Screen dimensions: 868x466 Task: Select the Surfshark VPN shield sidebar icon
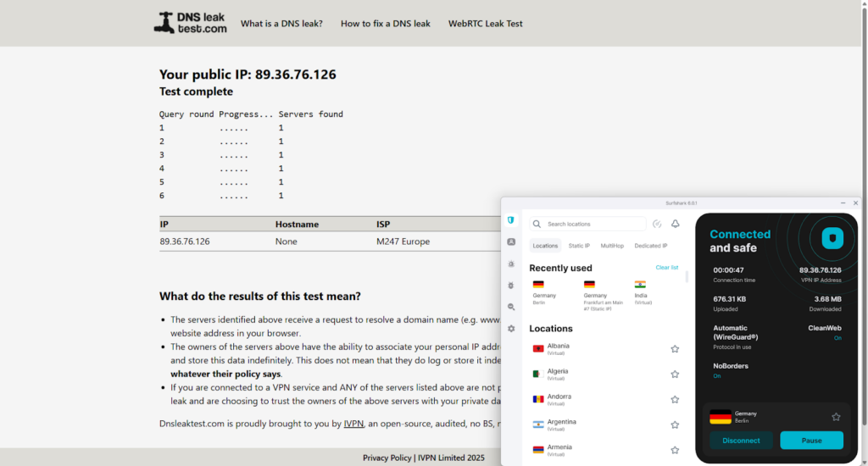tap(511, 220)
